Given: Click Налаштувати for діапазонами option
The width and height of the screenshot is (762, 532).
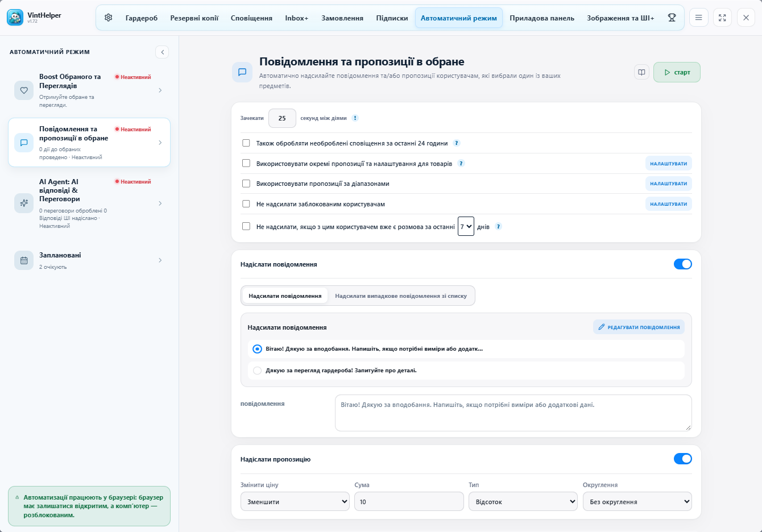Looking at the screenshot, I should (x=669, y=184).
